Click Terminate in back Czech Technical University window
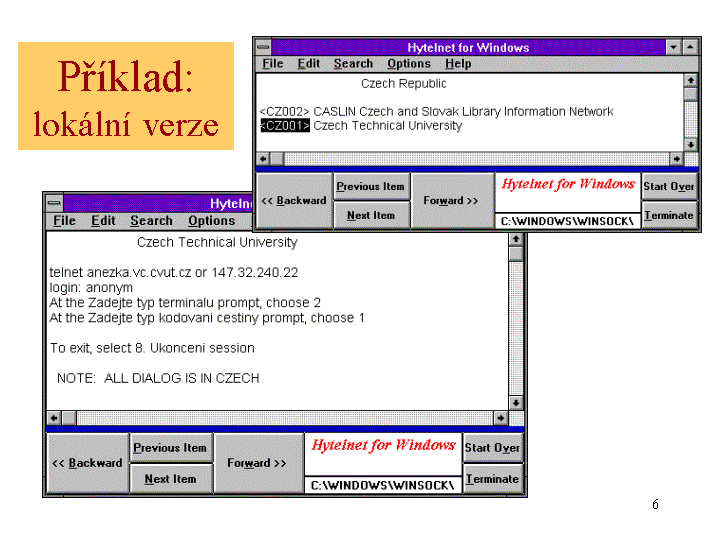 (x=492, y=479)
